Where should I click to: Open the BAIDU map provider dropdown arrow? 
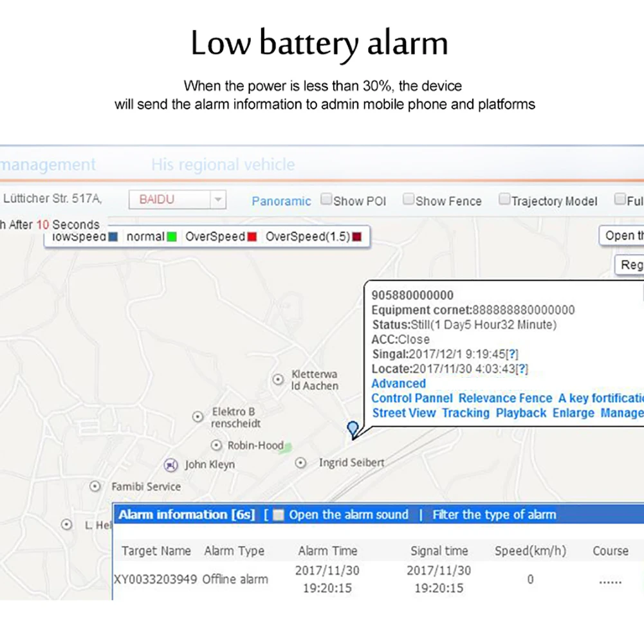tap(218, 199)
